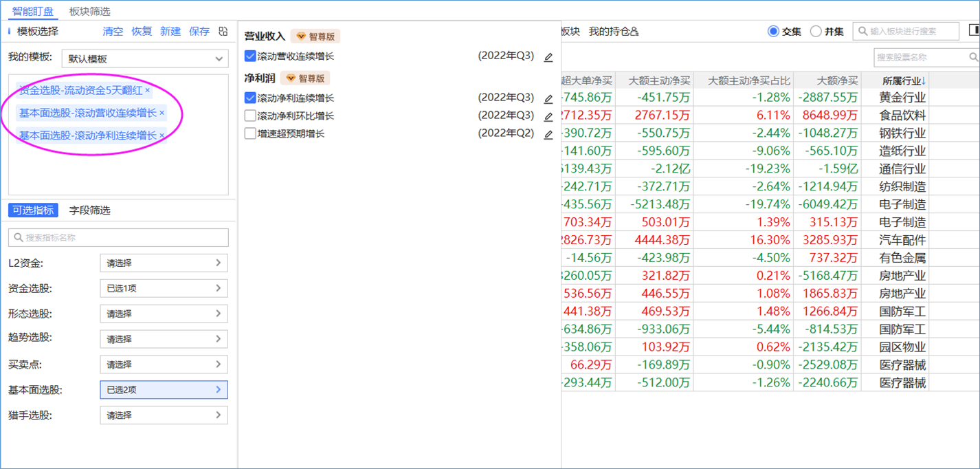Expand 形态选股 selector
The height and width of the screenshot is (469, 980).
point(164,314)
